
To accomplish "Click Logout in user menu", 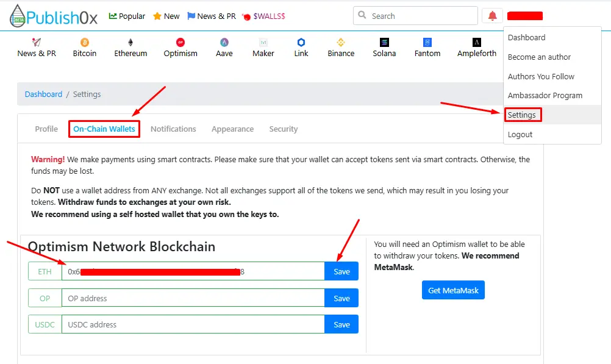I will pyautogui.click(x=520, y=135).
